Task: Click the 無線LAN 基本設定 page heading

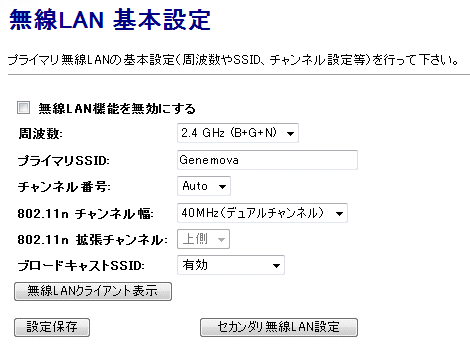Action: click(110, 20)
